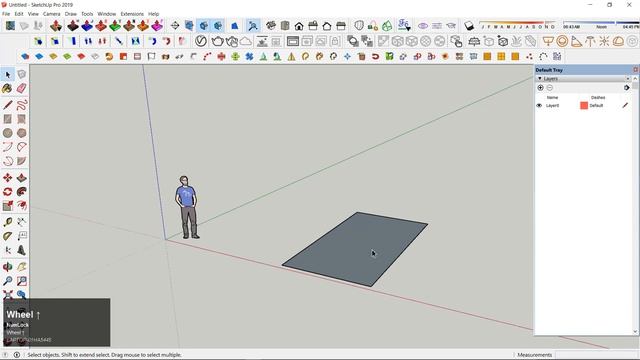
Task: Activate the Line pencil tool
Action: pos(7,104)
